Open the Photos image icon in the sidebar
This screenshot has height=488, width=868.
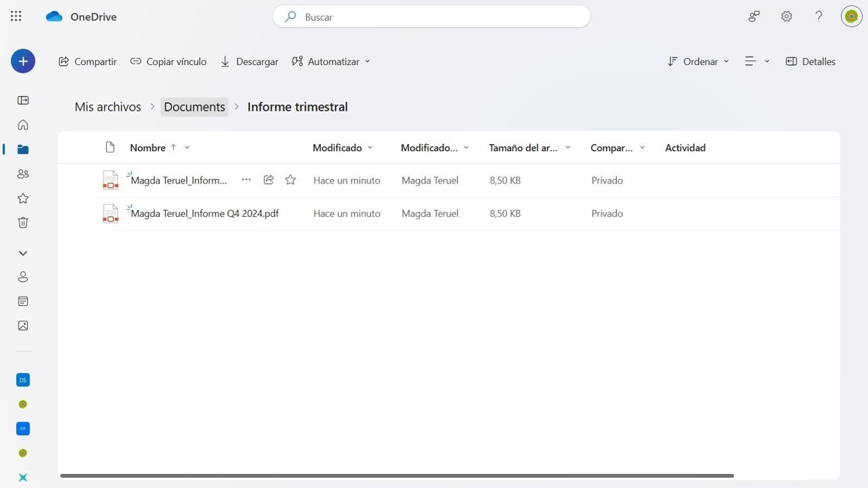click(x=22, y=325)
